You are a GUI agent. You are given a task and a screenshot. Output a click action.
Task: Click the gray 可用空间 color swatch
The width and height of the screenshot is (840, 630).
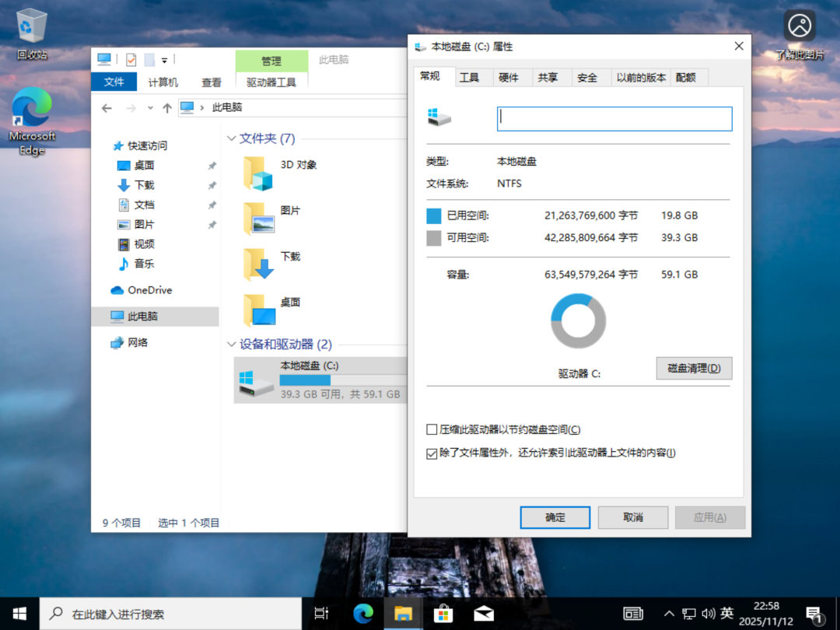434,238
